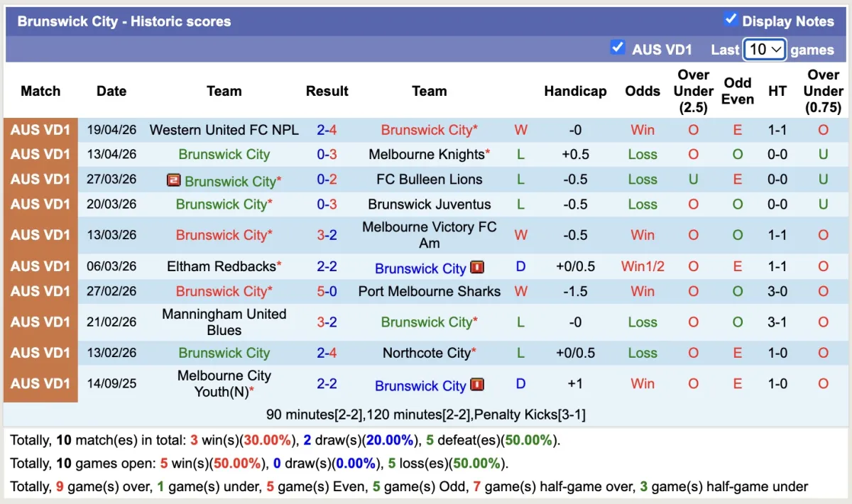
Task: Select Brunswick Juventus team link
Action: [430, 204]
